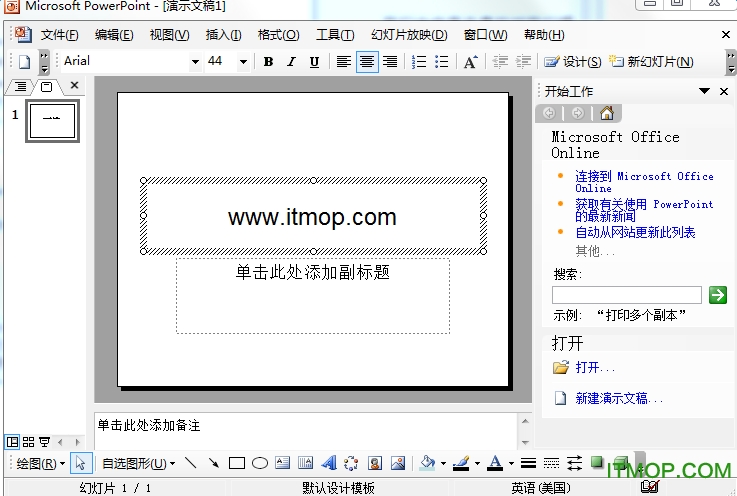Click the 打开... file link
The image size is (737, 496).
pyautogui.click(x=595, y=367)
